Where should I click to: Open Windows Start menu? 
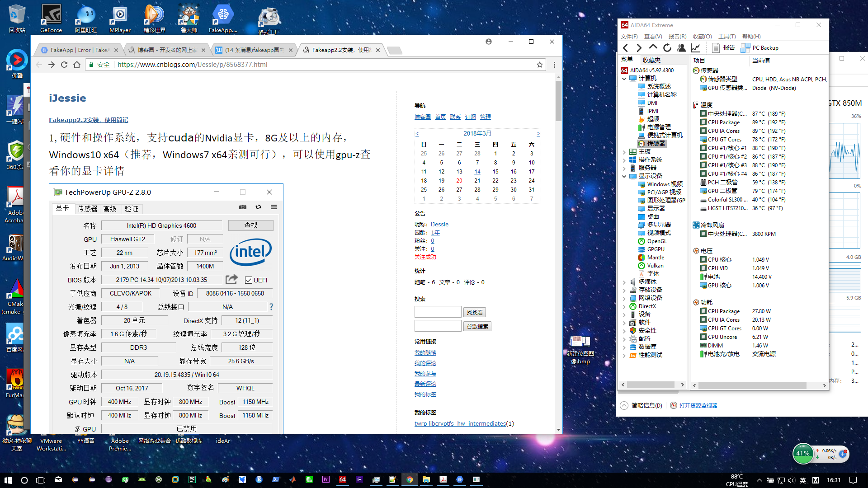pos(8,480)
